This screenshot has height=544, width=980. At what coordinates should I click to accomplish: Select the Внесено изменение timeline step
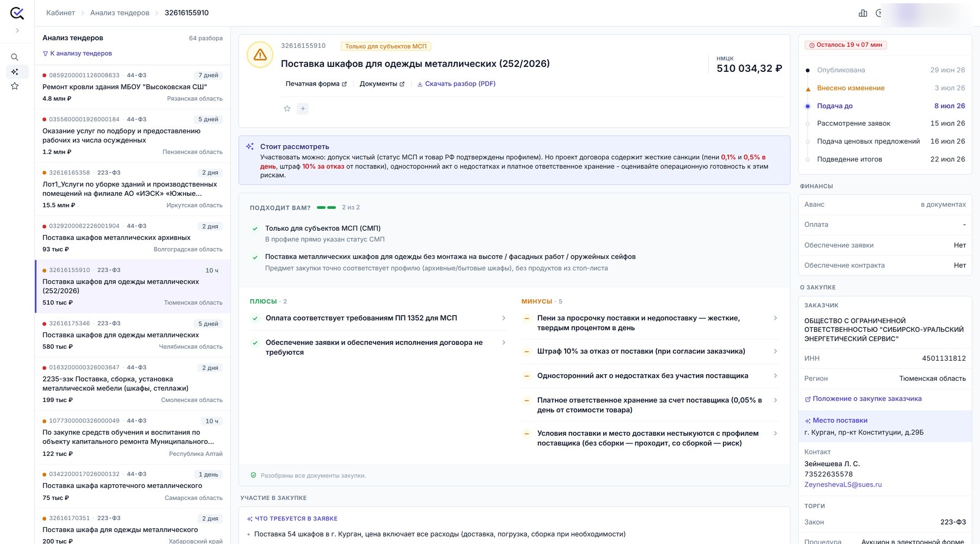[x=885, y=88]
